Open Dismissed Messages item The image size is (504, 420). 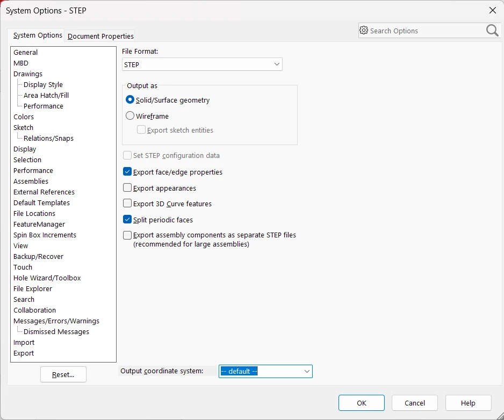[56, 331]
